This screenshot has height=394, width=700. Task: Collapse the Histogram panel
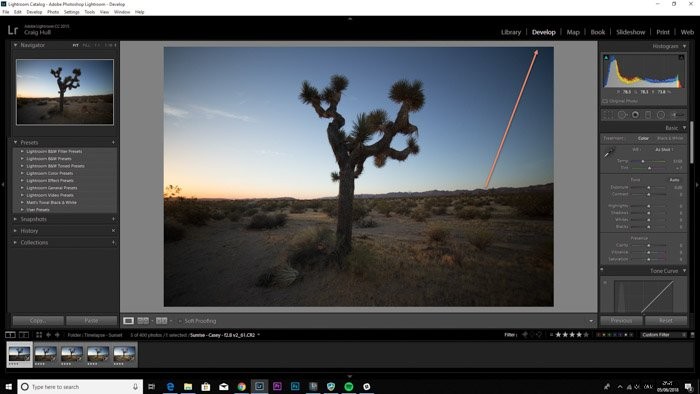click(684, 46)
